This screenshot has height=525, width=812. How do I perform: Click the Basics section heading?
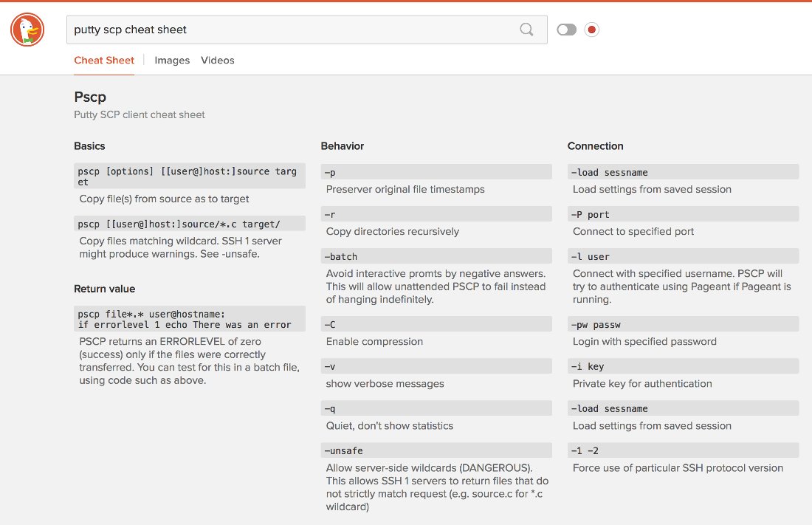(89, 146)
